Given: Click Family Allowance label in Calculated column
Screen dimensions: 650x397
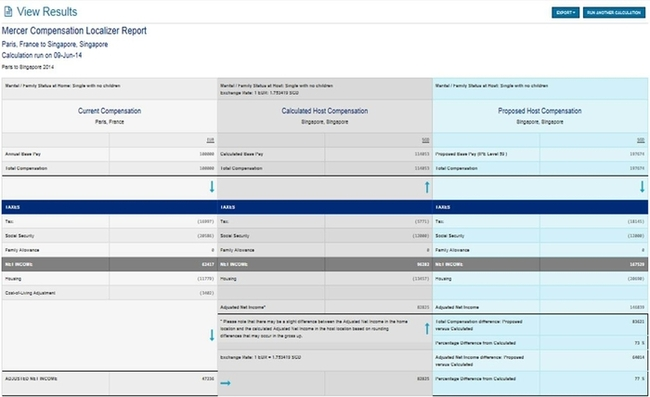Looking at the screenshot, I should pos(237,250).
